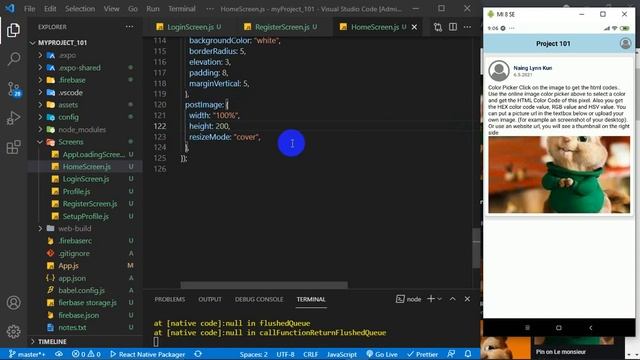The height and width of the screenshot is (360, 640).
Task: Open the notifications bell in status bar
Action: click(x=468, y=354)
